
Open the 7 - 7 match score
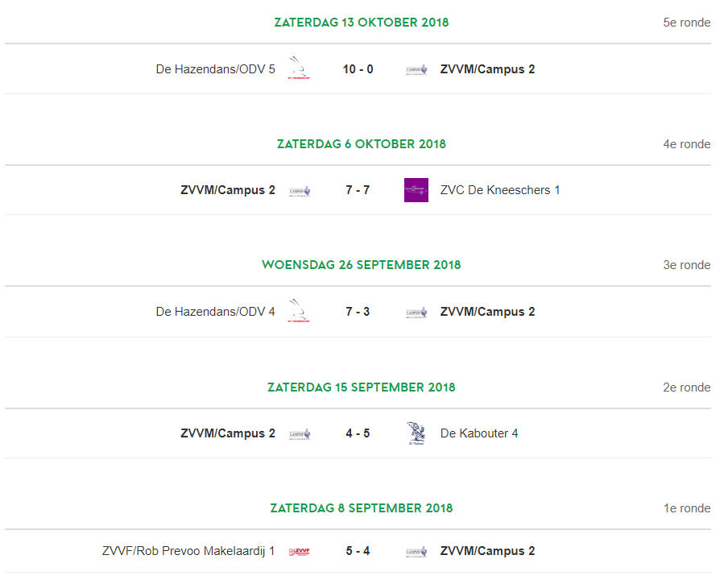pyautogui.click(x=358, y=190)
